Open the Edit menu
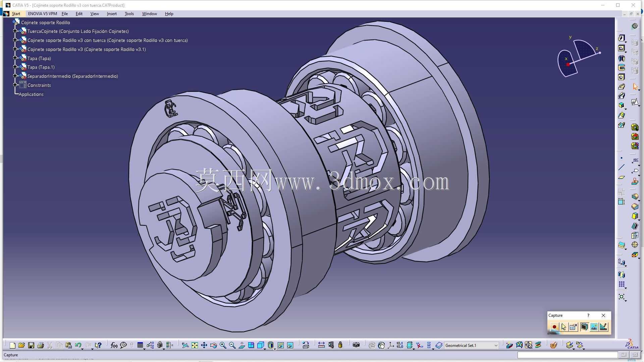The height and width of the screenshot is (362, 644). 79,14
